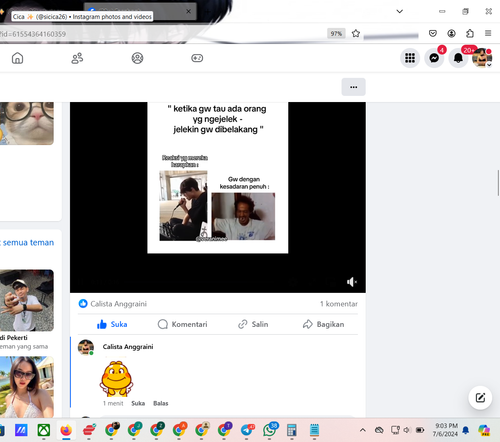
Task: Click the taskbar volume speaker icon
Action: (x=407, y=430)
